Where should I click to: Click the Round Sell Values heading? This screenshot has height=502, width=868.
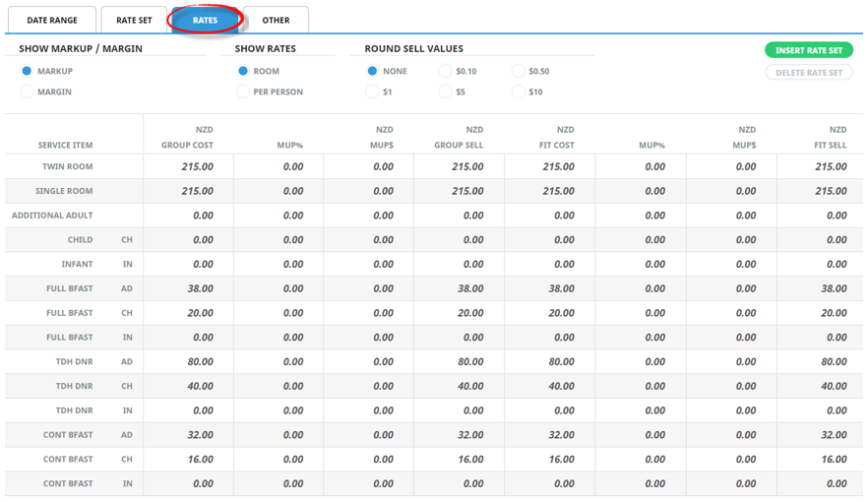point(414,48)
